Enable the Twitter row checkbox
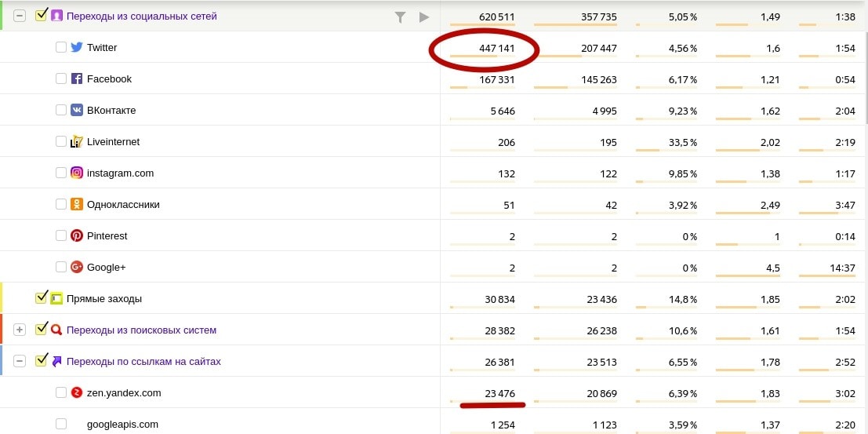Image resolution: width=868 pixels, height=434 pixels. click(61, 47)
